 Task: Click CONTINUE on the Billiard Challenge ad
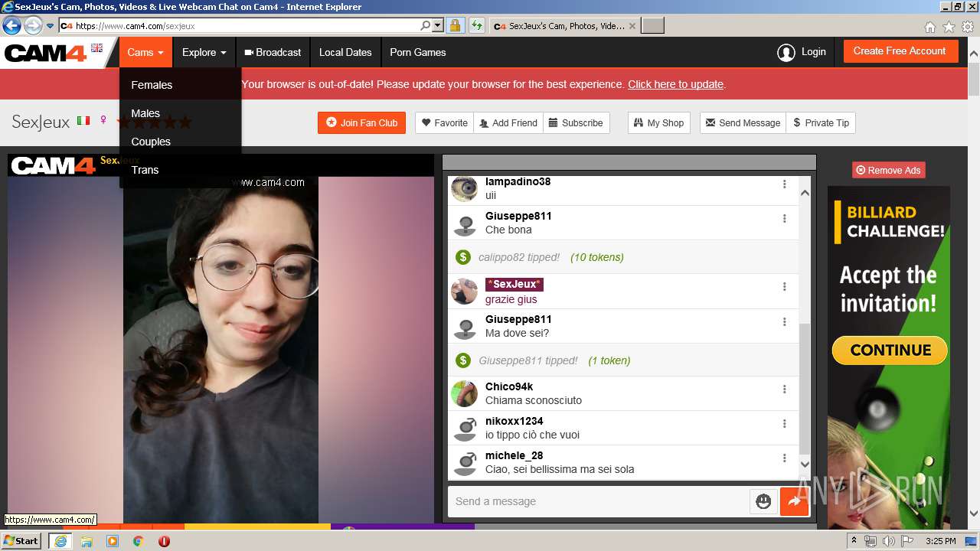(x=890, y=350)
